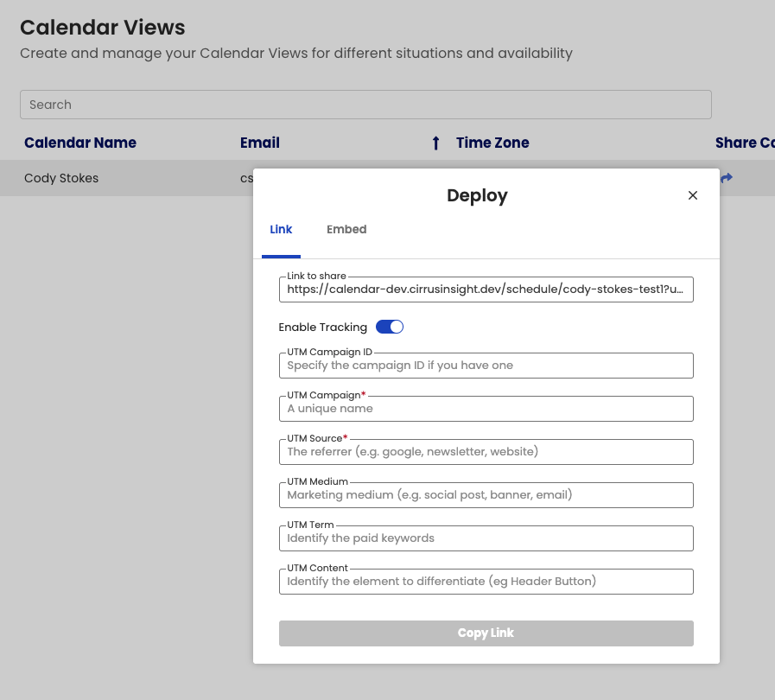Click the sort arrow beside Email column
This screenshot has height=700, width=775.
click(435, 143)
